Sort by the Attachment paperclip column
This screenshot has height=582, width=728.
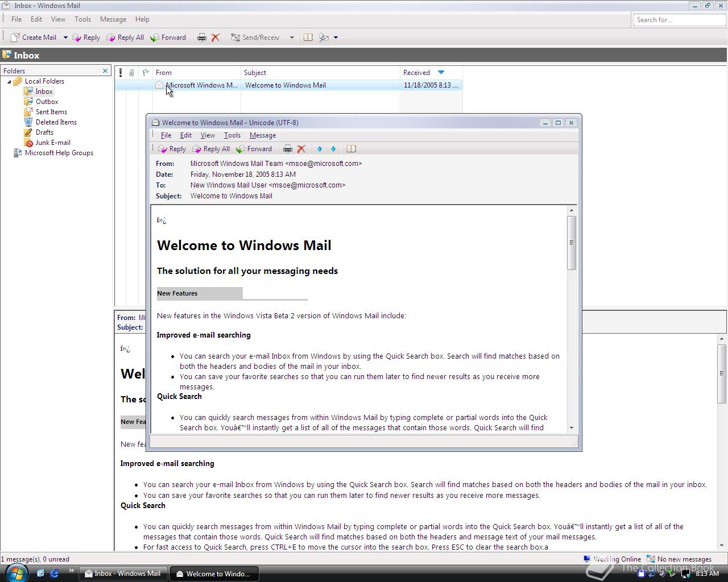point(132,73)
